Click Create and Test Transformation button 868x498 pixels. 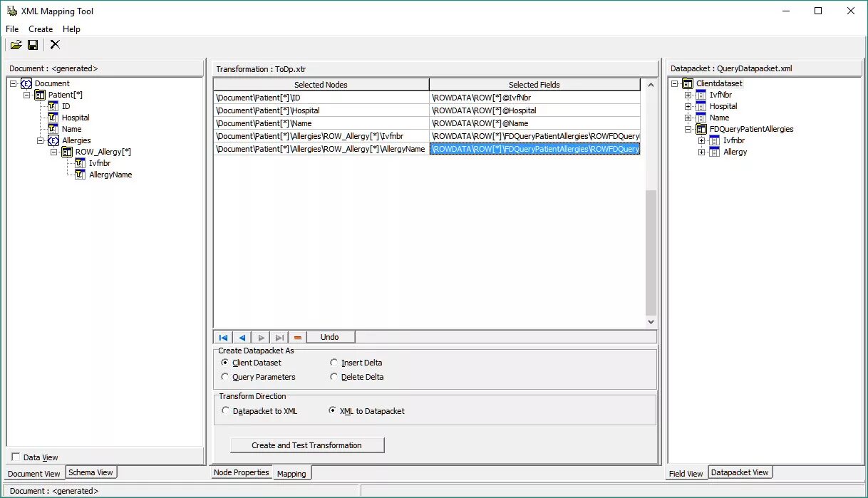pos(307,445)
